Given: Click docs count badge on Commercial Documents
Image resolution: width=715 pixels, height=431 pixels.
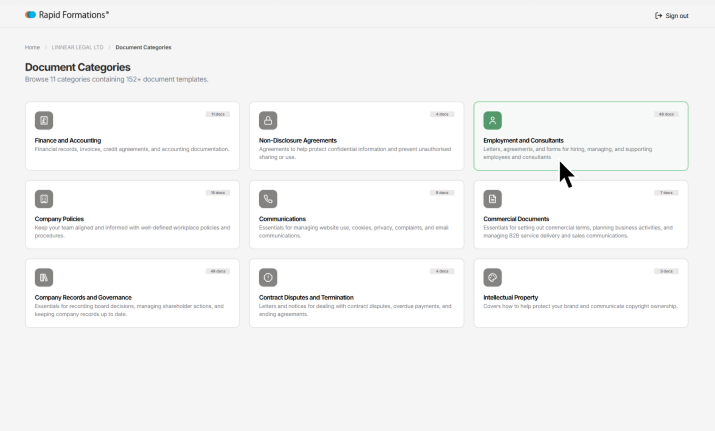Looking at the screenshot, I should coord(666,192).
